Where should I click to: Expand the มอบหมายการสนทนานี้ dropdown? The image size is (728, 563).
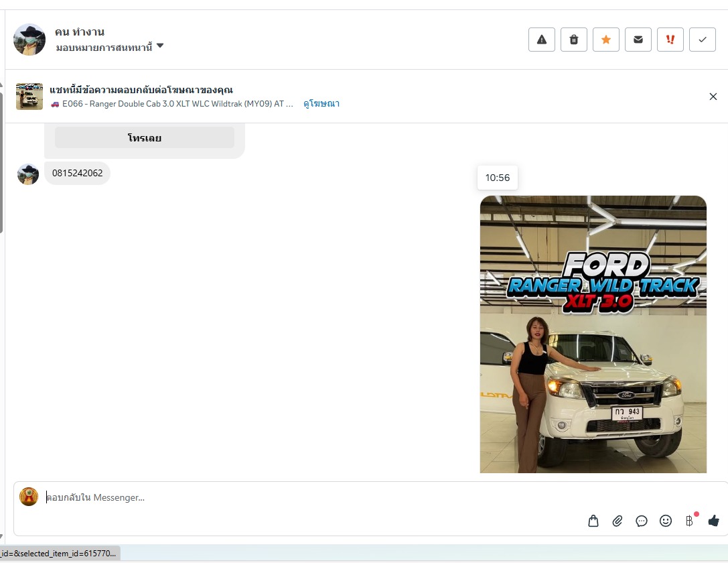point(110,47)
